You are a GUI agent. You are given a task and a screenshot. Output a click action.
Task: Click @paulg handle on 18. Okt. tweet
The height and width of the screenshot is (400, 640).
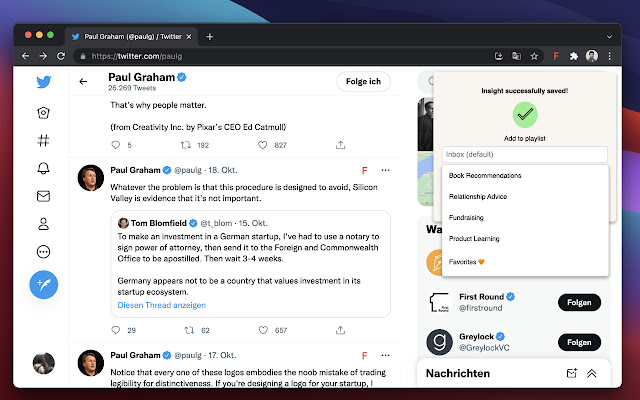tap(188, 170)
